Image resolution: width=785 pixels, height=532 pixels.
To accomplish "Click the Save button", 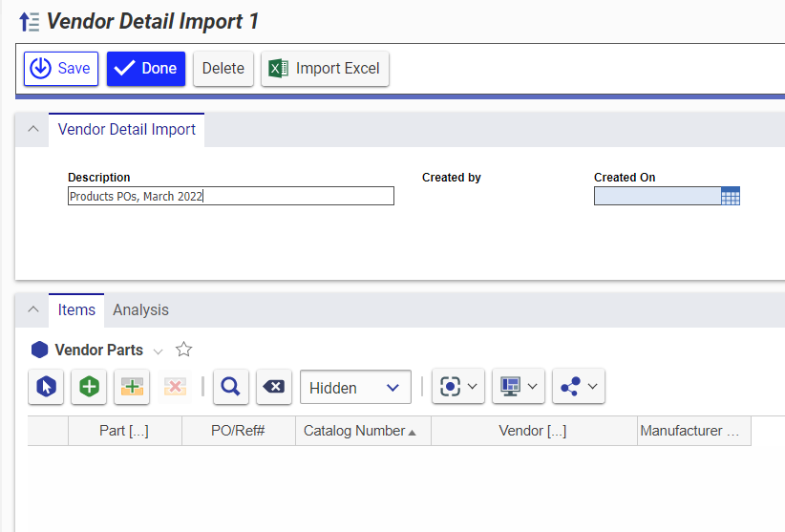I will click(61, 69).
